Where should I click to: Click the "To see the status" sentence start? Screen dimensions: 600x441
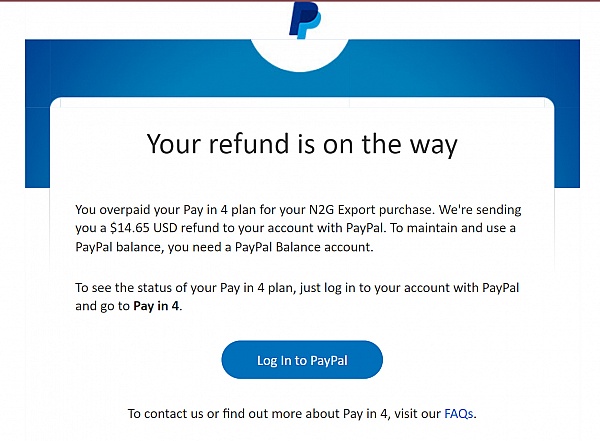pyautogui.click(x=119, y=287)
